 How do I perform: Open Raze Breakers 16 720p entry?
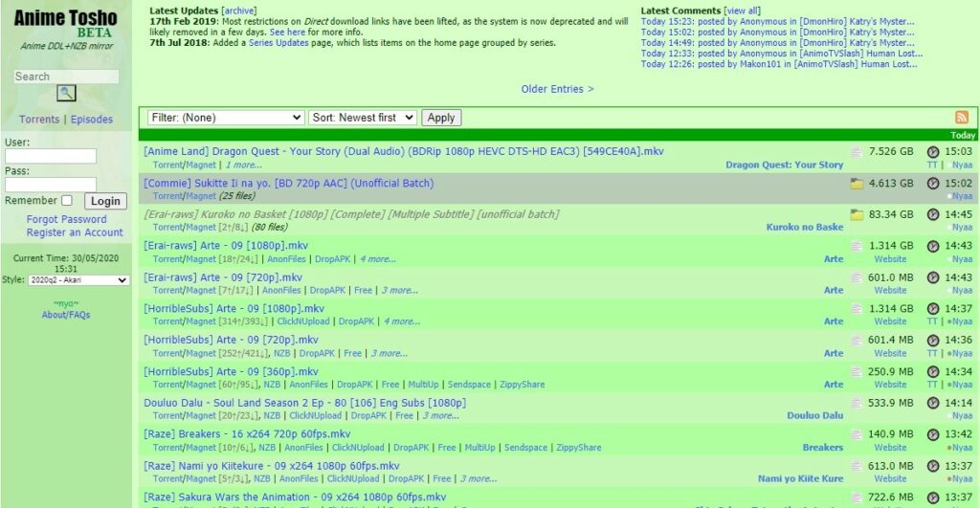click(247, 434)
